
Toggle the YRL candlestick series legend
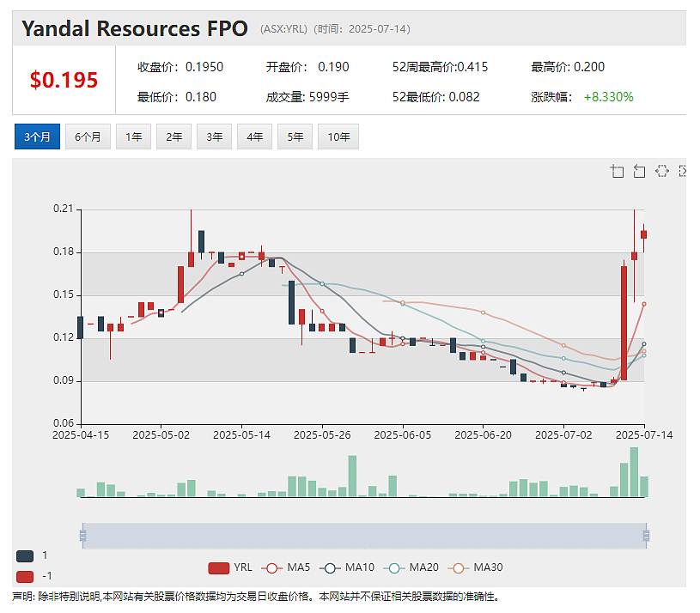coord(230,567)
